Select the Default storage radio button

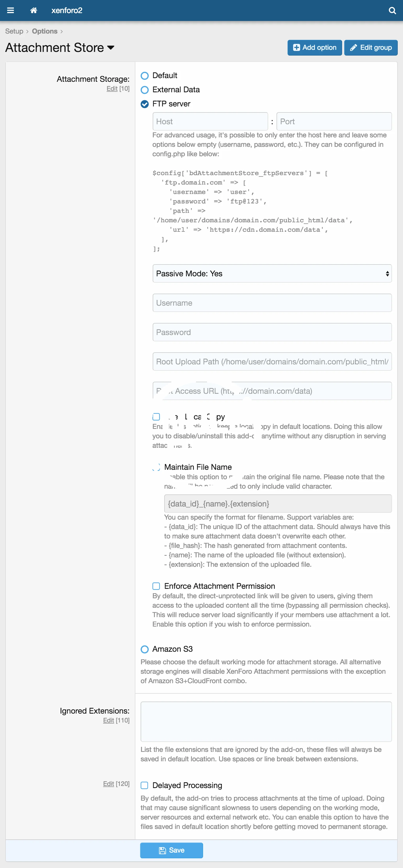click(x=145, y=76)
